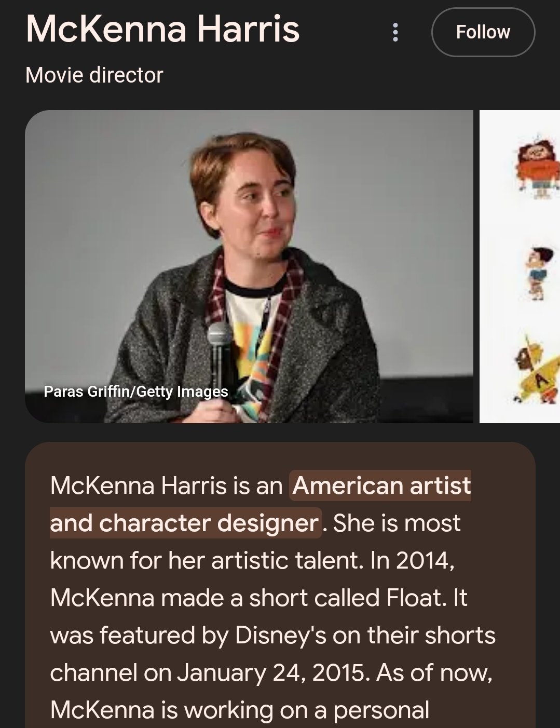Image resolution: width=560 pixels, height=728 pixels.
Task: Tap the Paras Griffin/Getty Images credit
Action: click(x=136, y=391)
